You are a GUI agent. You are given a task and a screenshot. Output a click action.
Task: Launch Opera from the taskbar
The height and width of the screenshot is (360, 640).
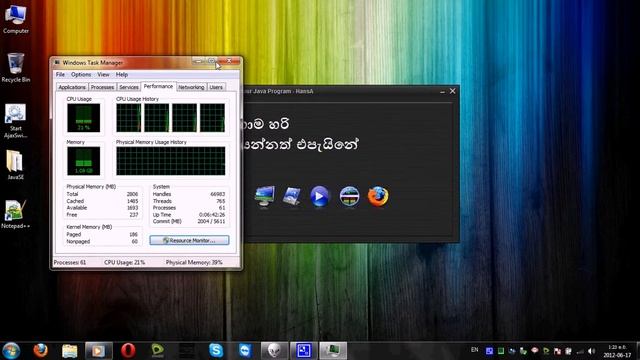click(x=128, y=351)
